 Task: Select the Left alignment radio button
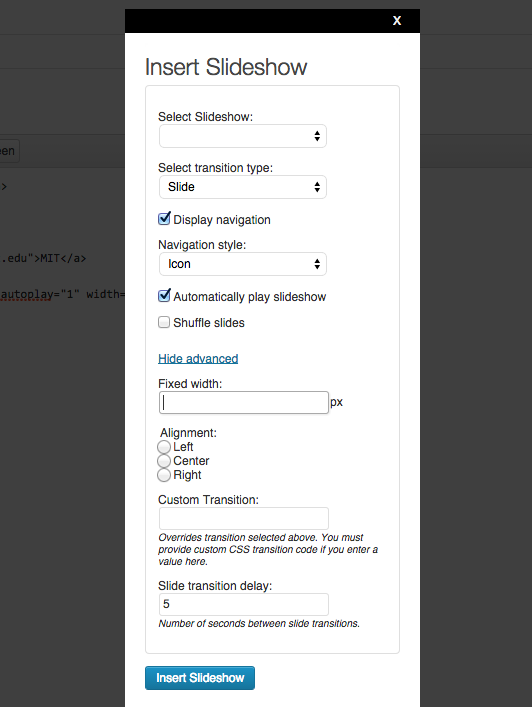[164, 447]
